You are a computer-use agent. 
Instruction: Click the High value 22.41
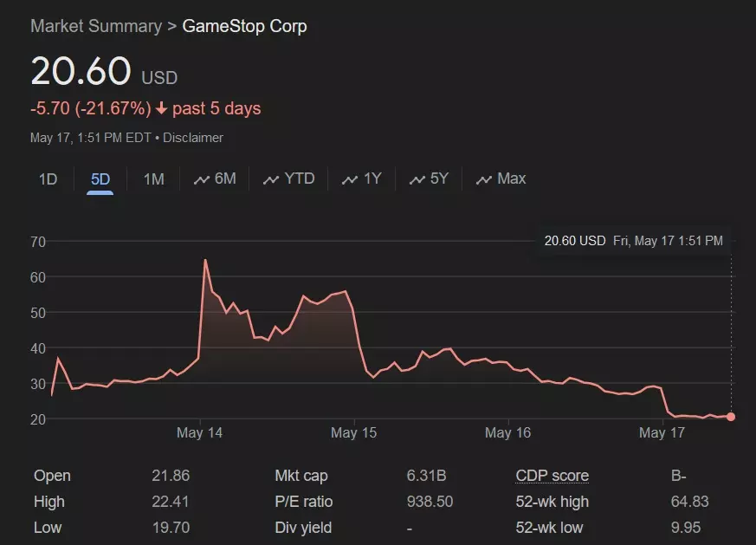tap(171, 502)
